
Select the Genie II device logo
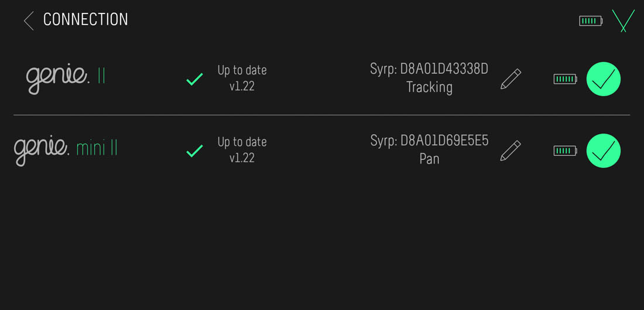point(66,78)
